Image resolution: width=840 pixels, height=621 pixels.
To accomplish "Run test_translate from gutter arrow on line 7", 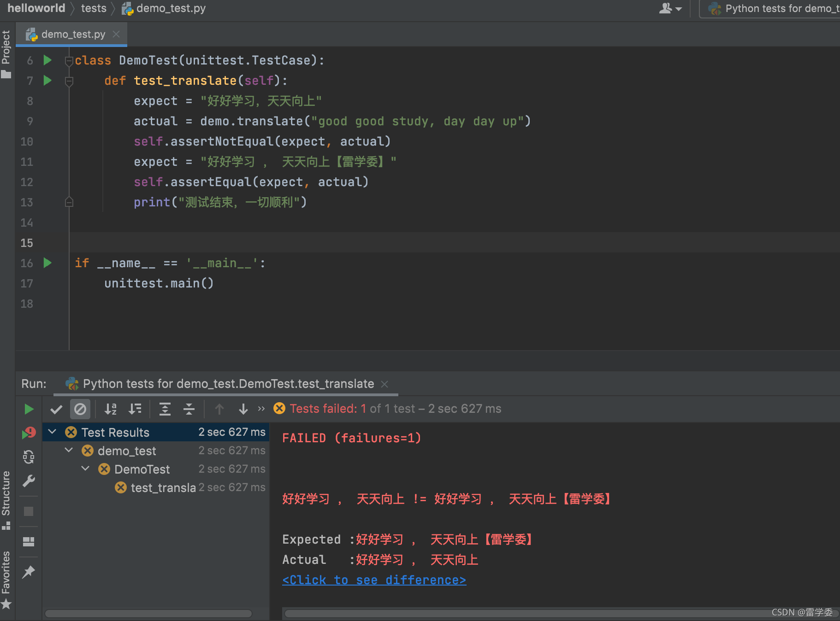I will [47, 81].
